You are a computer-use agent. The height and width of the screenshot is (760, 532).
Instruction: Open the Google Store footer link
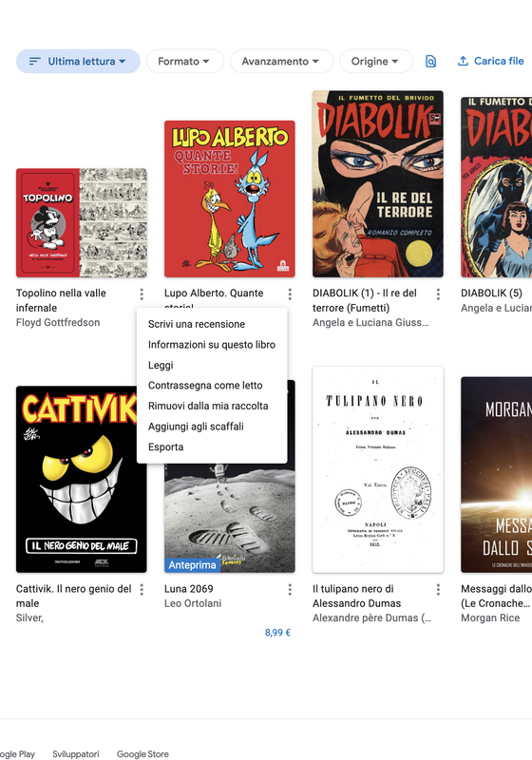(142, 754)
